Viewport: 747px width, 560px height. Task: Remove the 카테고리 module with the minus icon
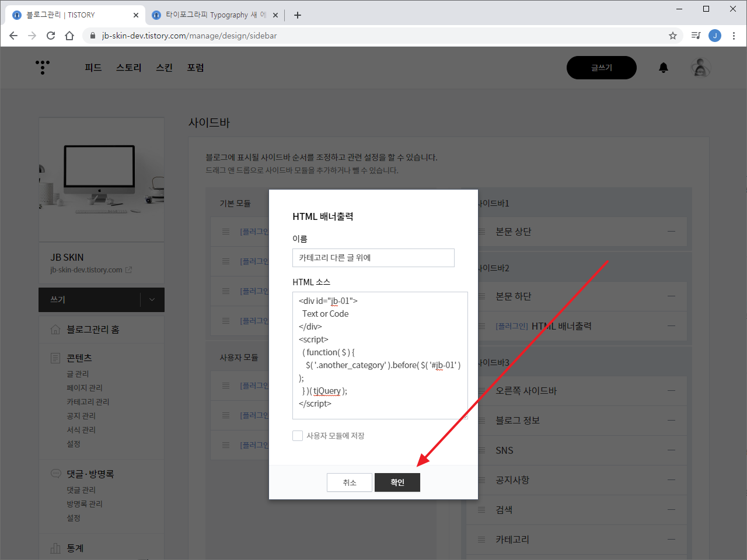click(671, 540)
